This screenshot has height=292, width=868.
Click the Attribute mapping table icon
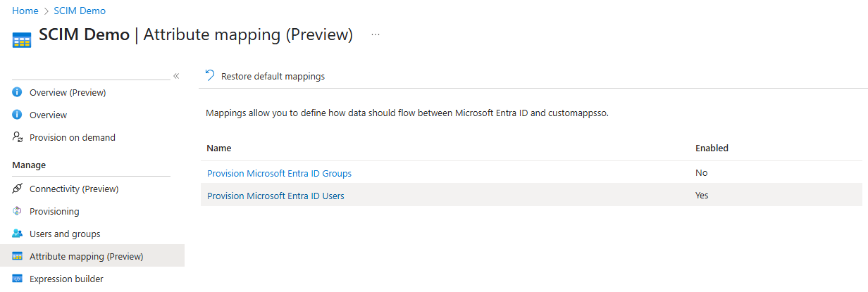(x=18, y=256)
